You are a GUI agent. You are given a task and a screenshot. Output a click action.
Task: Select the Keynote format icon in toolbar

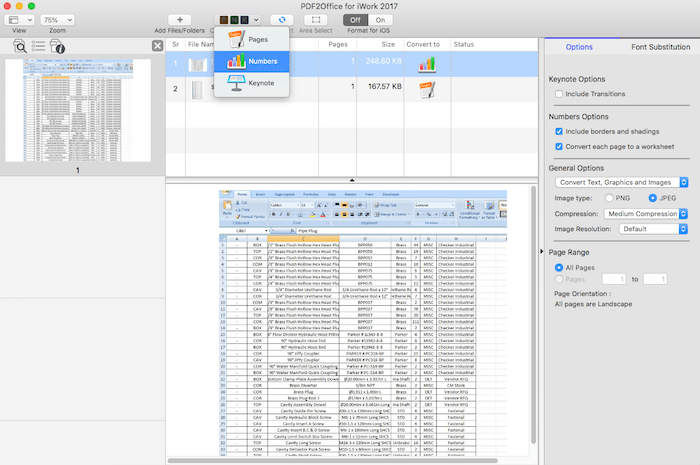tap(244, 20)
